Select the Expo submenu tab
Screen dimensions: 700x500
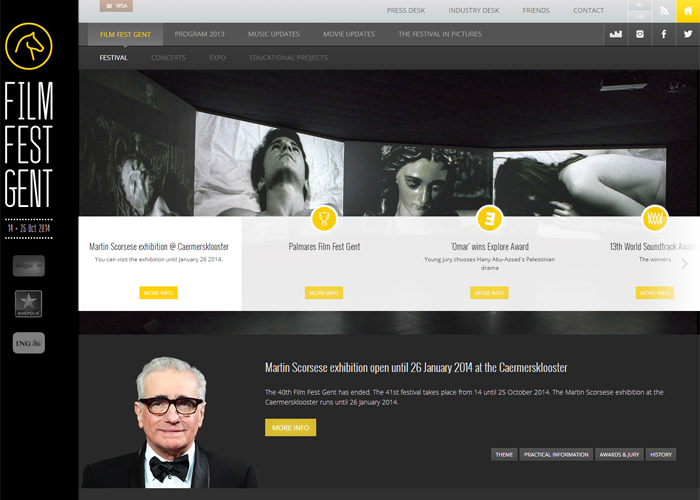pyautogui.click(x=217, y=58)
